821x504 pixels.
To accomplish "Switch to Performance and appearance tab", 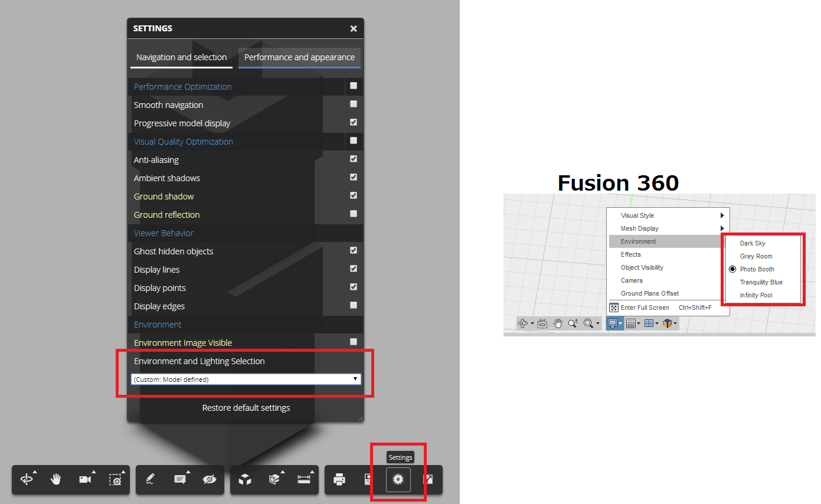I will click(299, 58).
